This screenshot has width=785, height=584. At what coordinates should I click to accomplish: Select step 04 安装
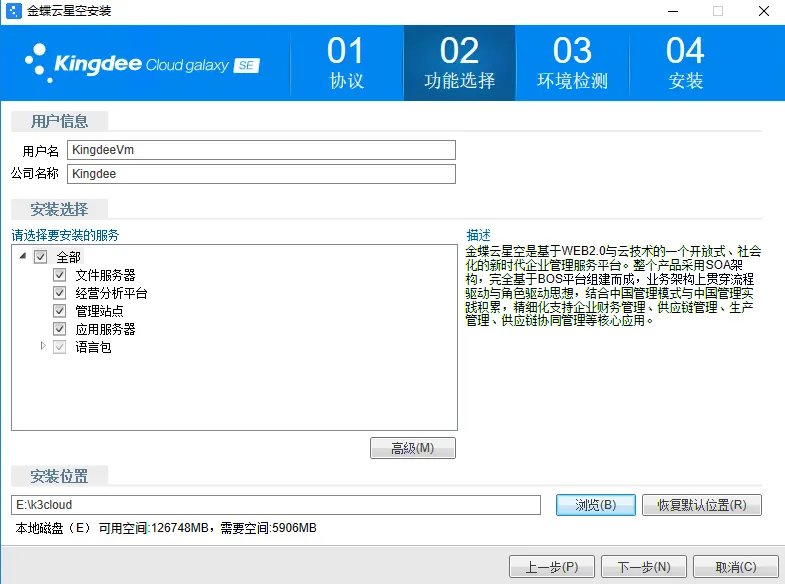click(685, 63)
